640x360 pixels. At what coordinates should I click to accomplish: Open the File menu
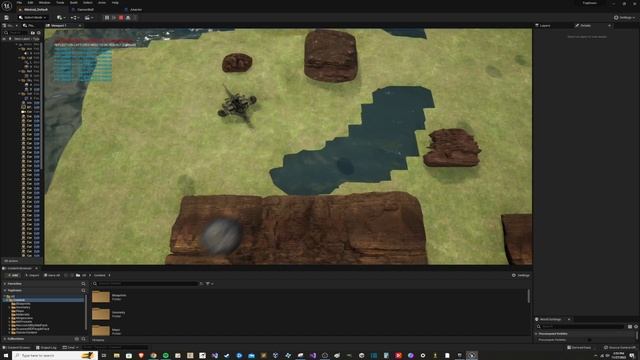click(x=19, y=2)
